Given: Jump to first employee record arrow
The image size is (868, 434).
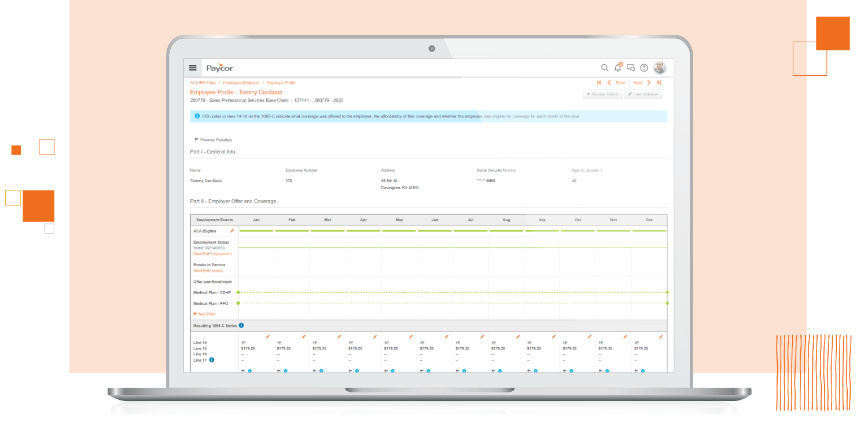Looking at the screenshot, I should pos(599,83).
